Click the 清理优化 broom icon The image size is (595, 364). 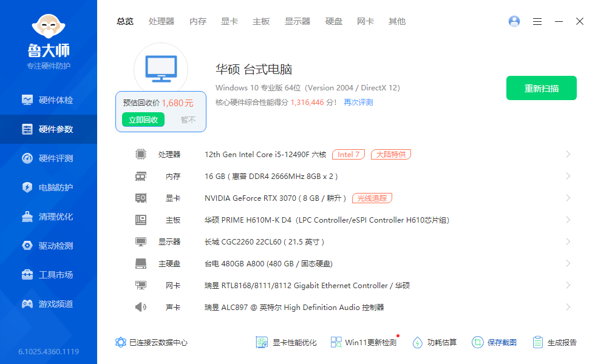[x=27, y=217]
